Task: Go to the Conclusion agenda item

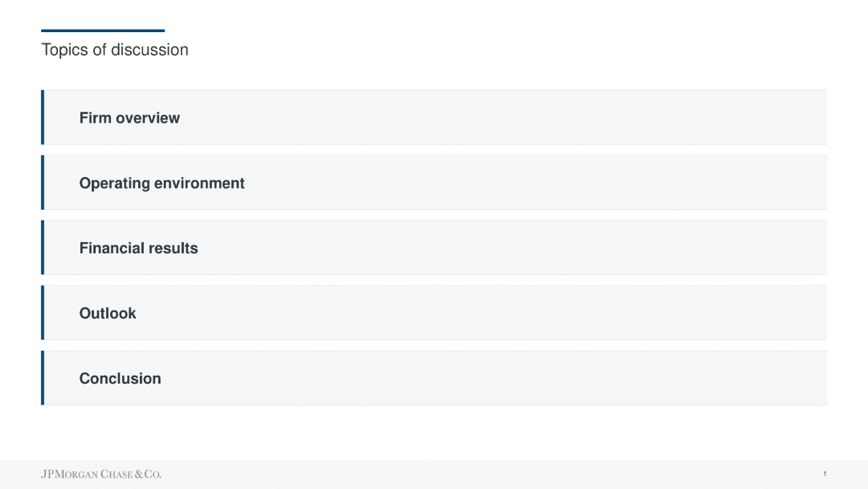Action: coord(120,379)
